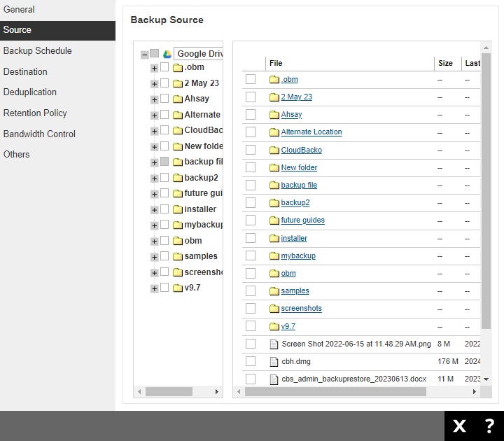Screen dimensions: 504x441
Task: Expand the .obm tree node
Action: [x=154, y=68]
